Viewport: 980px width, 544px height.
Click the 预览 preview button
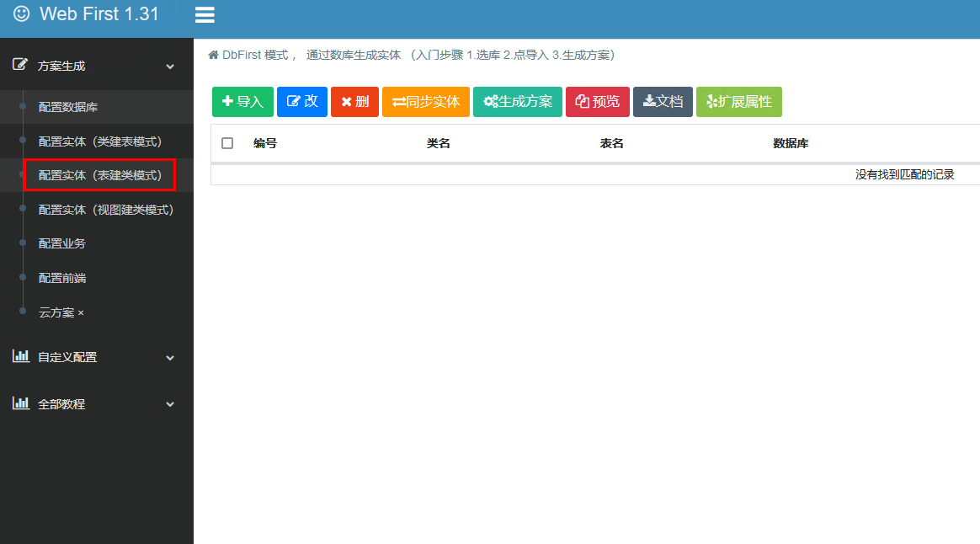pyautogui.click(x=598, y=102)
